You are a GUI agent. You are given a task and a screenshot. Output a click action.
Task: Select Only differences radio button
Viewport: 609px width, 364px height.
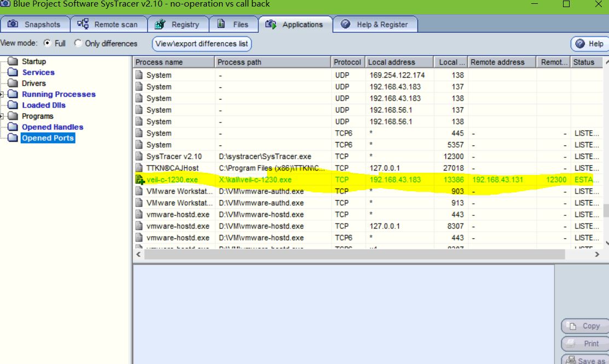click(78, 43)
